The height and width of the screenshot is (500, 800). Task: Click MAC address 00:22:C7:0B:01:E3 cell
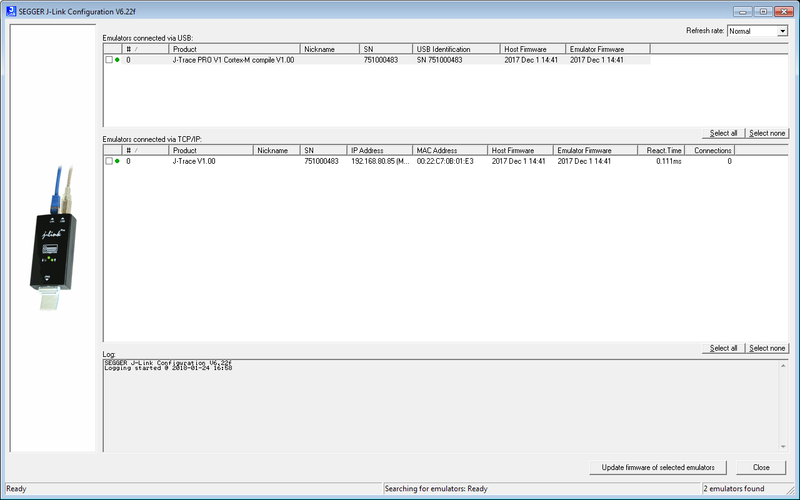click(x=445, y=161)
